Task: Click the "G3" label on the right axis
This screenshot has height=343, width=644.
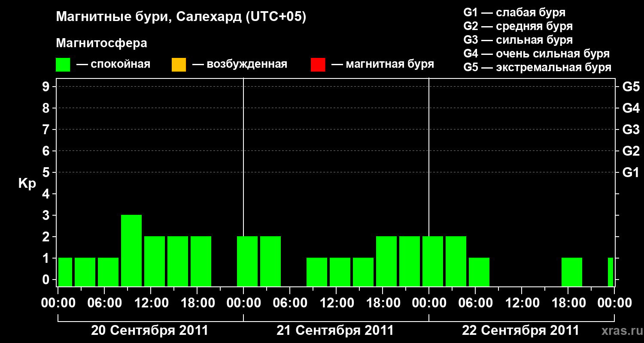Action: (631, 129)
